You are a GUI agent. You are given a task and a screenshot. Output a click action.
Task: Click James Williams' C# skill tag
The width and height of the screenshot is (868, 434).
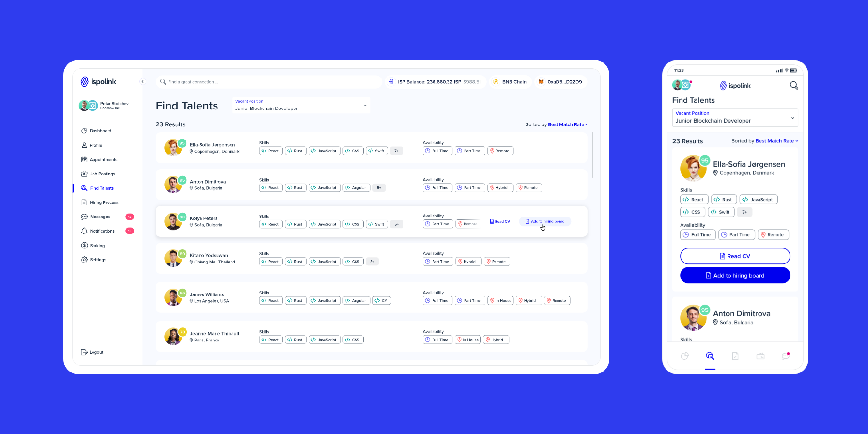(382, 301)
